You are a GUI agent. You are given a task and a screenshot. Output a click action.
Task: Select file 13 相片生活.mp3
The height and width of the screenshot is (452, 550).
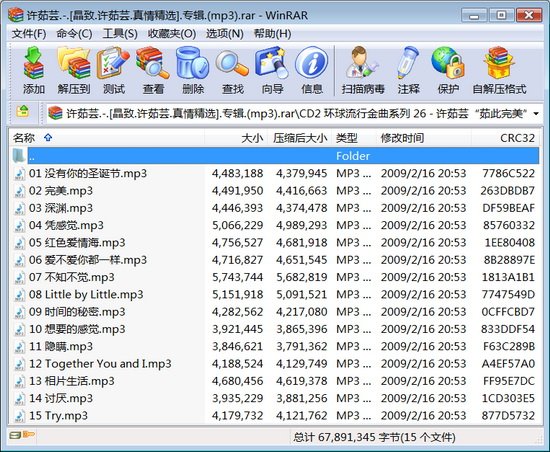(x=275, y=381)
